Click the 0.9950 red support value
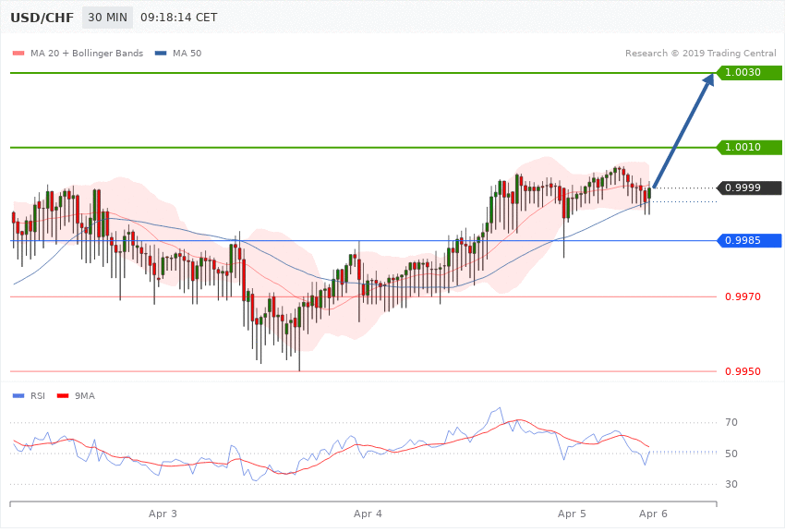 coord(743,371)
